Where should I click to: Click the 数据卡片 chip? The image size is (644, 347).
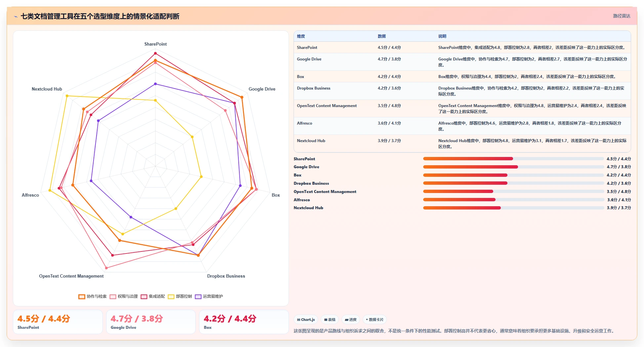coord(375,320)
